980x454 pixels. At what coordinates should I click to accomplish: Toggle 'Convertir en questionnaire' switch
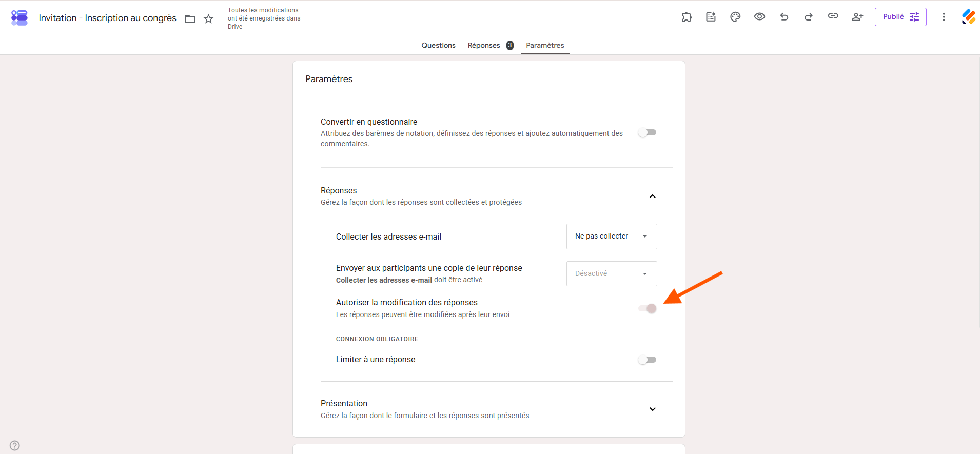(647, 133)
